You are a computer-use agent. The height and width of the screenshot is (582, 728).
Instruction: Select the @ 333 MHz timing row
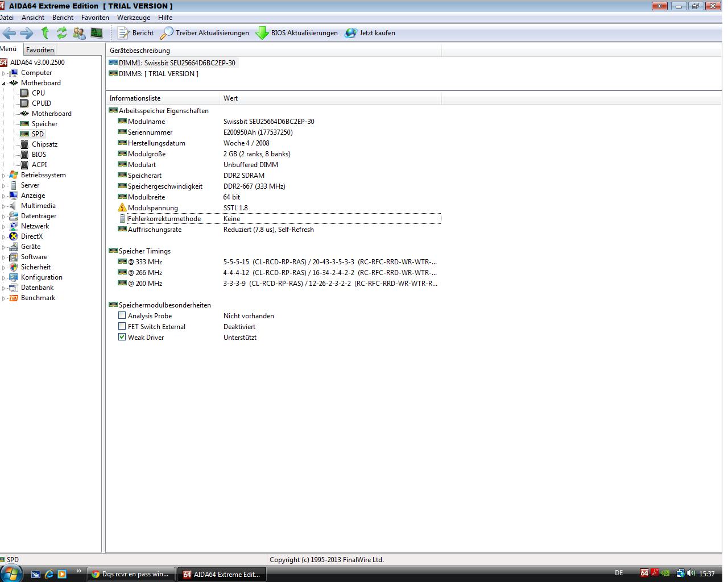click(279, 262)
